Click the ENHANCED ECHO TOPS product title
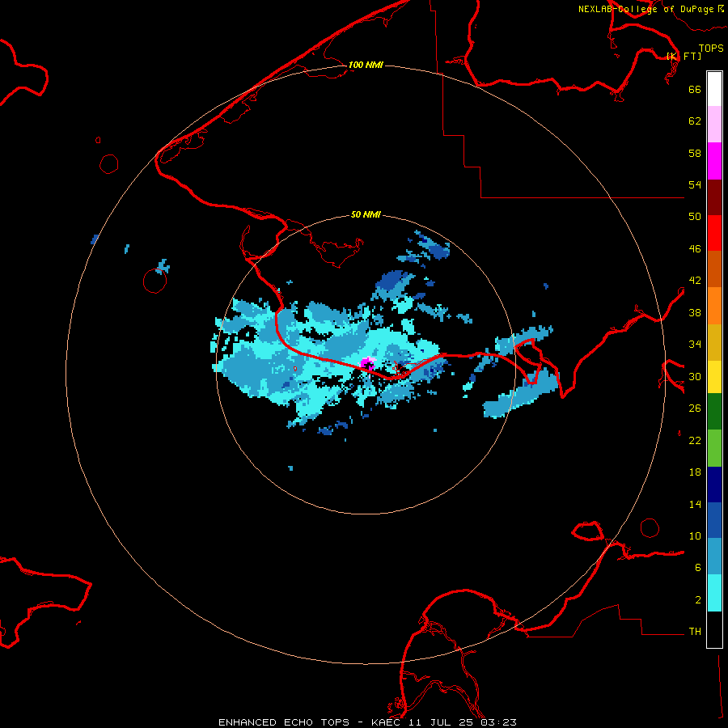728x728 pixels. click(284, 722)
